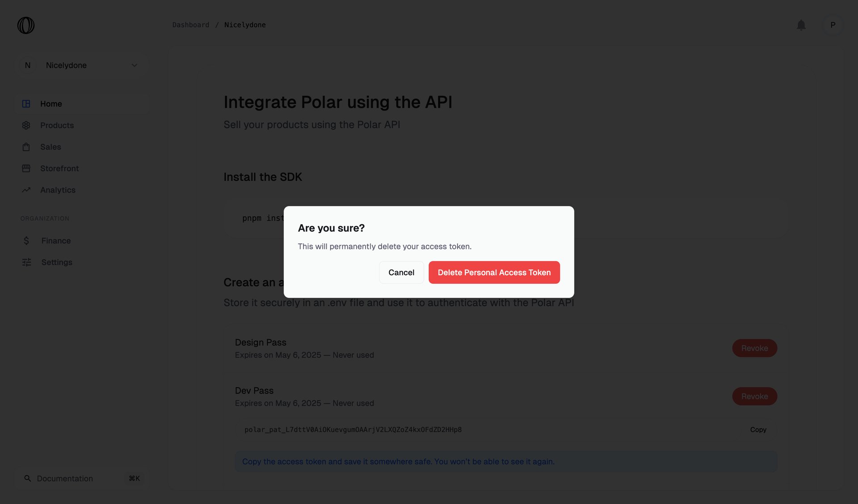Screen dimensions: 858x504
Task: Copy the Dev Pass access token
Action: coord(758,429)
